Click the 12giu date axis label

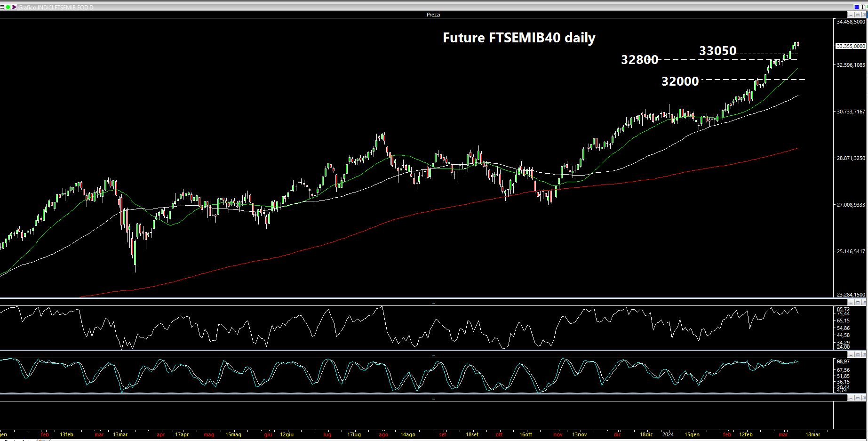click(287, 434)
